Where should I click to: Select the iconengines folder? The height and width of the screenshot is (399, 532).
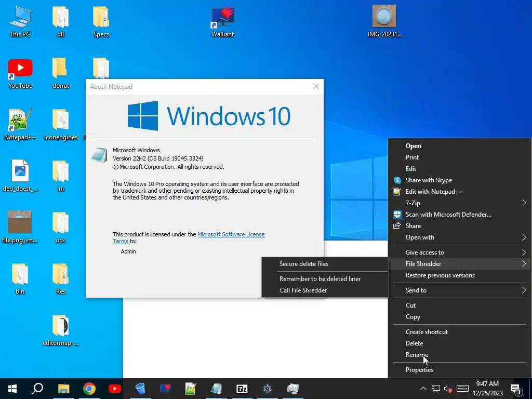pos(60,124)
